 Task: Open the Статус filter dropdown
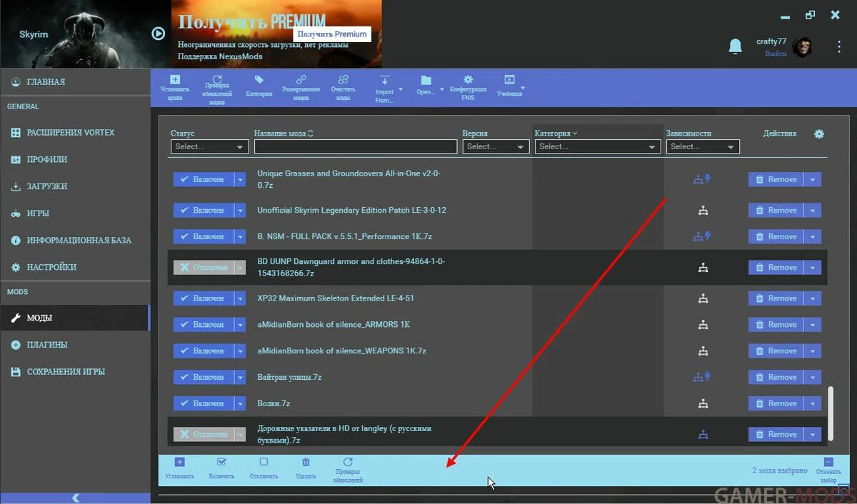(x=209, y=146)
